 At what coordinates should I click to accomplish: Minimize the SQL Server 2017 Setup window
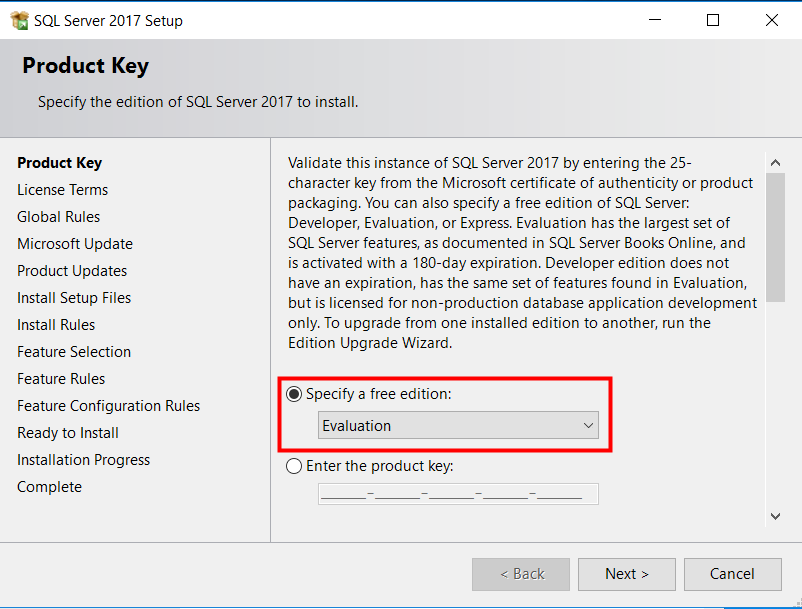point(654,20)
